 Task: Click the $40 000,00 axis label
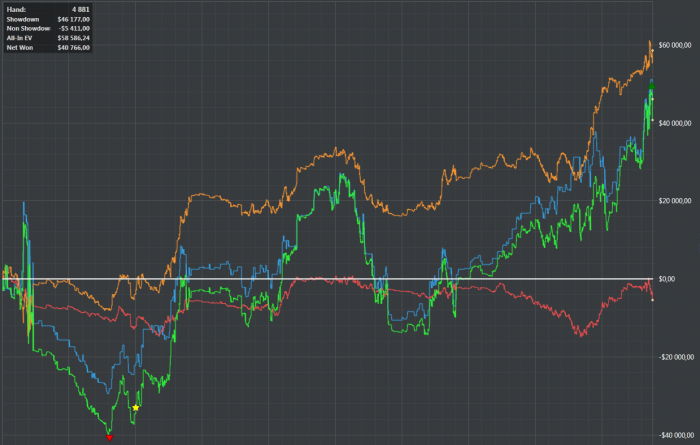[675, 123]
